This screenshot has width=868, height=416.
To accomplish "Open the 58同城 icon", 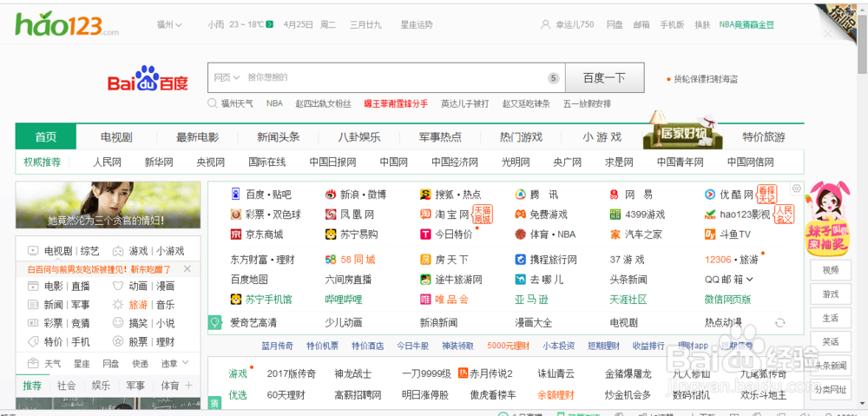I will click(x=331, y=259).
